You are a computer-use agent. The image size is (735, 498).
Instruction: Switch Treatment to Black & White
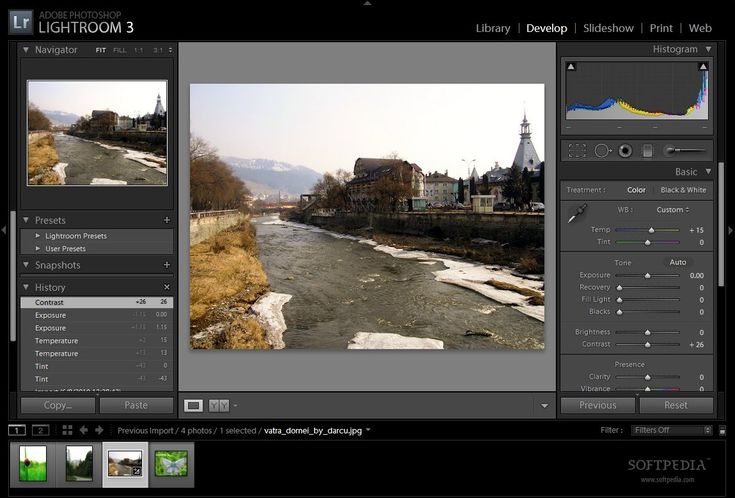pos(683,190)
